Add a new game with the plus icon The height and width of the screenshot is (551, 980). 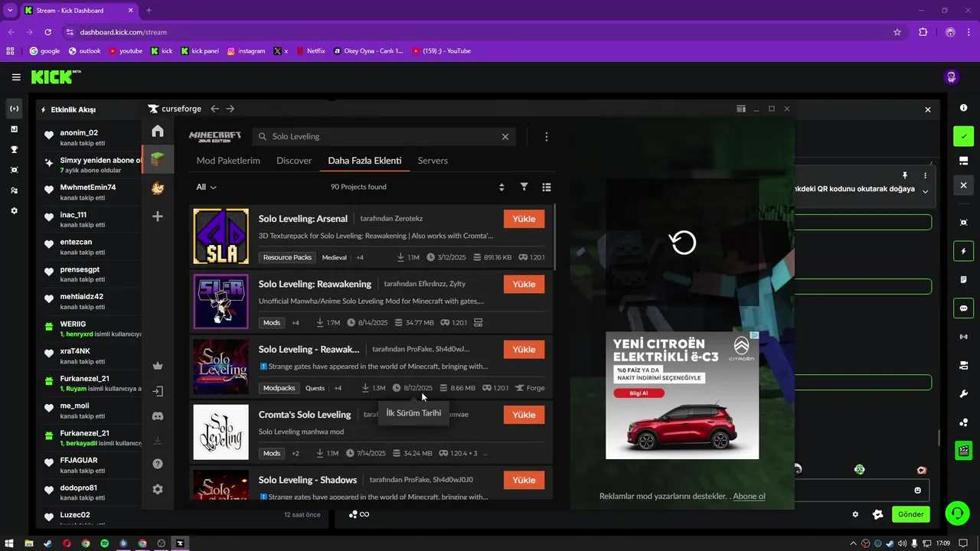click(x=158, y=217)
